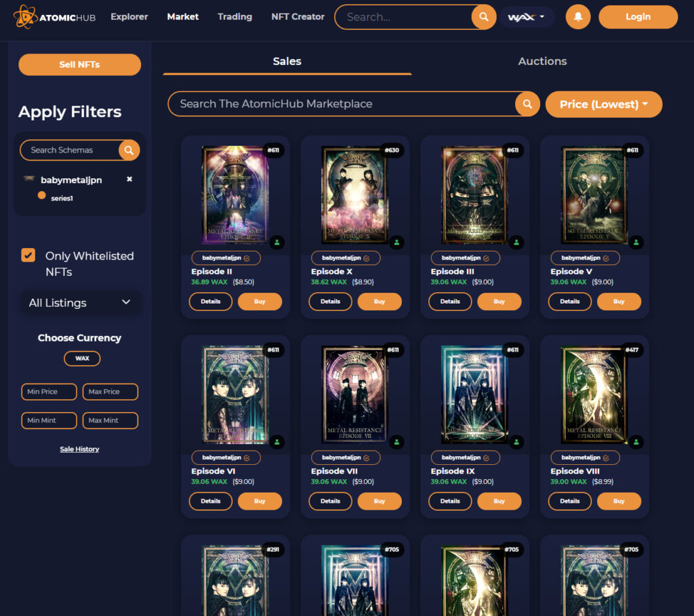Click the owner icon on Episode III card

pyautogui.click(x=516, y=242)
